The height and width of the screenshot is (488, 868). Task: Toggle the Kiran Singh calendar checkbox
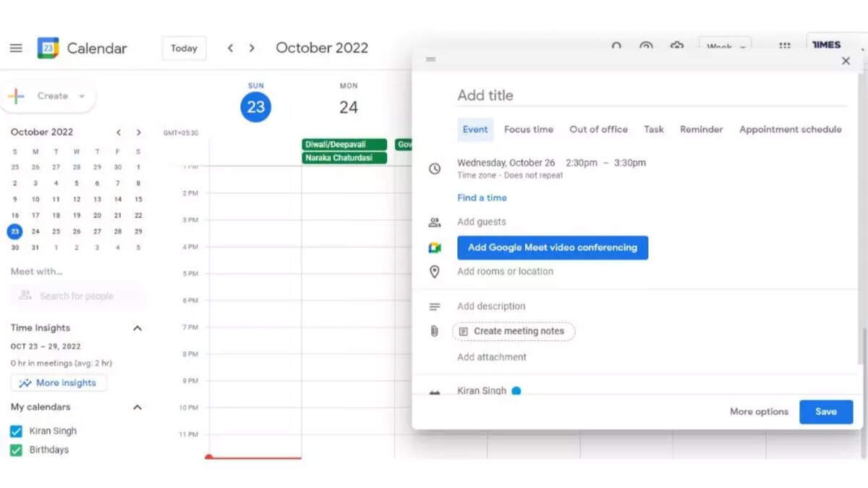pos(16,432)
